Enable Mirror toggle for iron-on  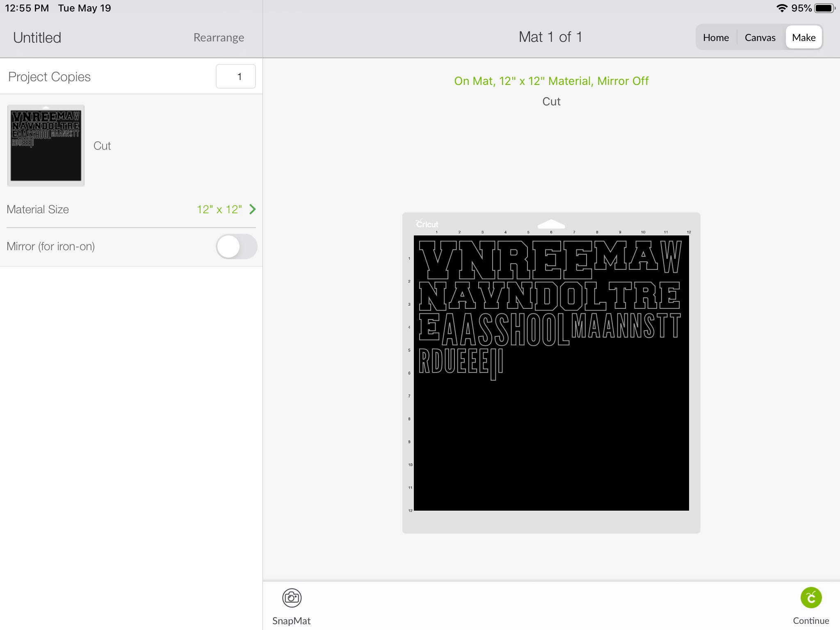tap(237, 246)
